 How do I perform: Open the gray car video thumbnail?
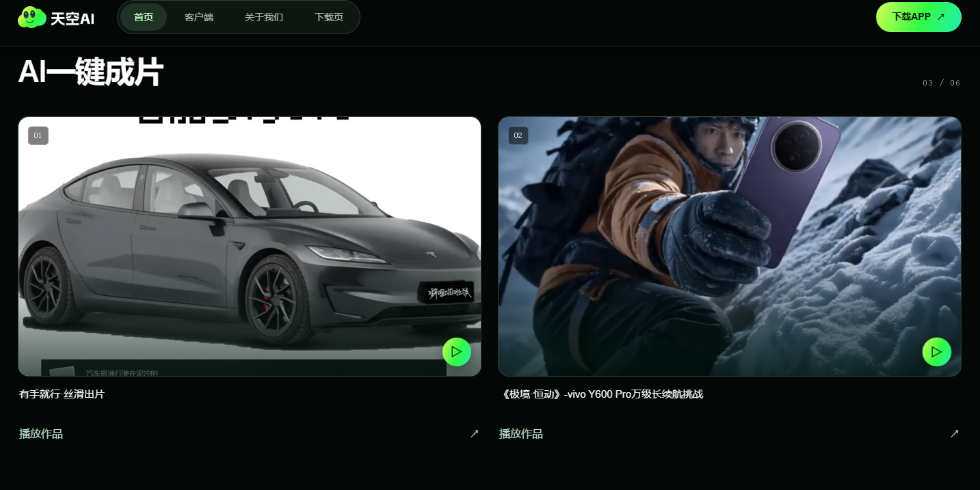click(250, 246)
